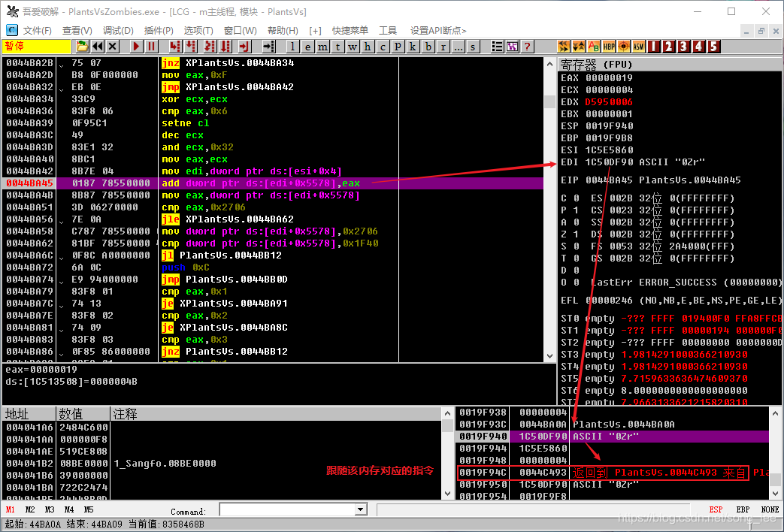The image size is (784, 532).
Task: Select NONE stack addressing mode
Action: click(x=770, y=509)
